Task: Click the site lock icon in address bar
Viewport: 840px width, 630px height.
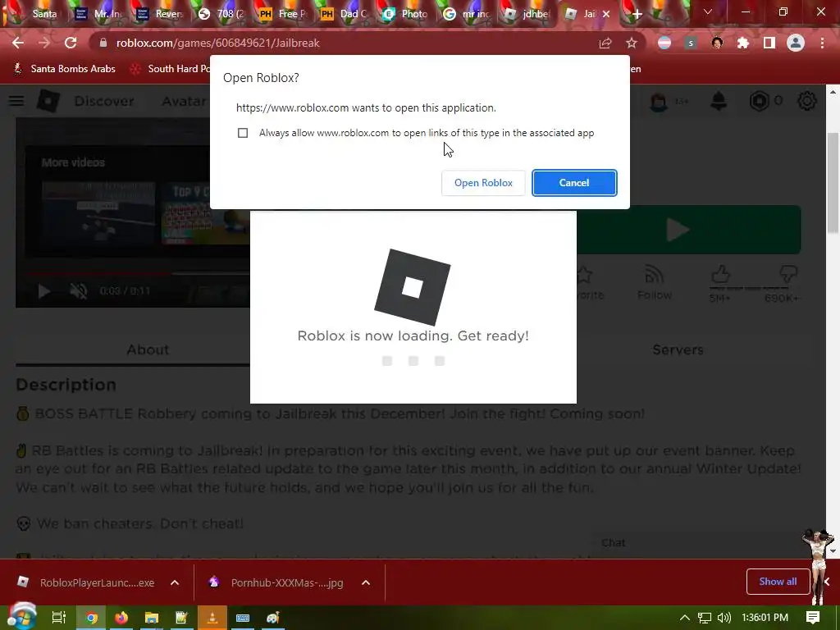Action: [103, 43]
